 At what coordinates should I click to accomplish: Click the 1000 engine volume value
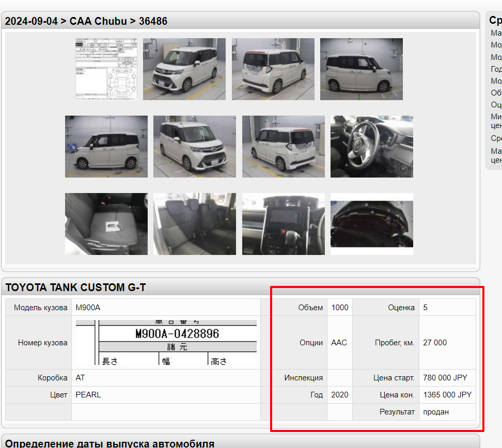point(340,308)
